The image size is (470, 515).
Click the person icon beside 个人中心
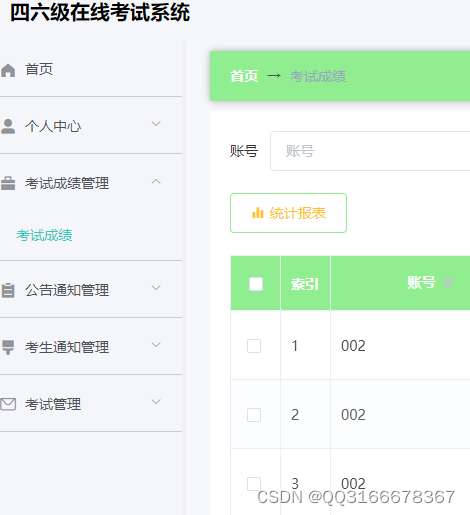pyautogui.click(x=8, y=127)
